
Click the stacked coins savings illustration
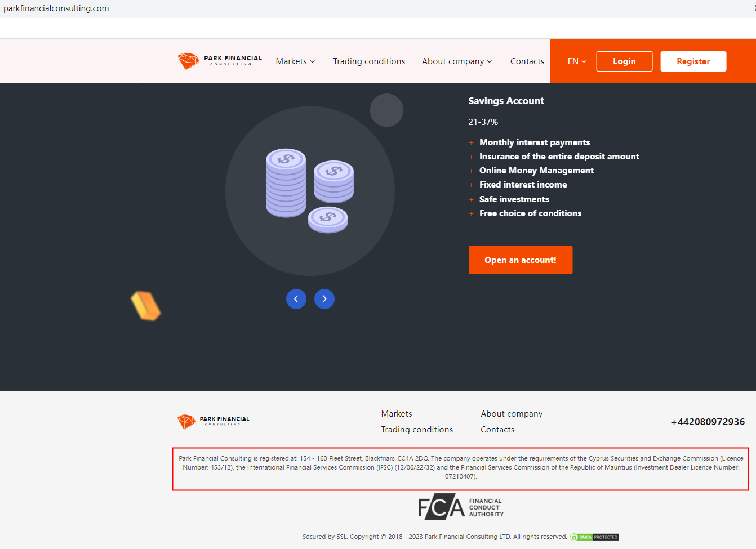click(310, 191)
